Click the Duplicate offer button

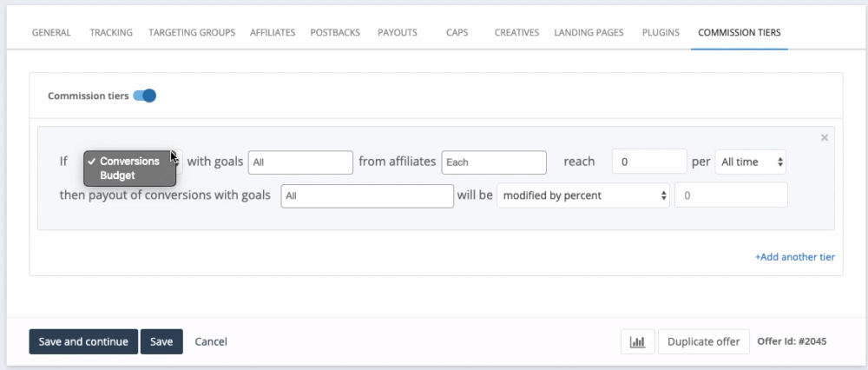[x=704, y=341]
